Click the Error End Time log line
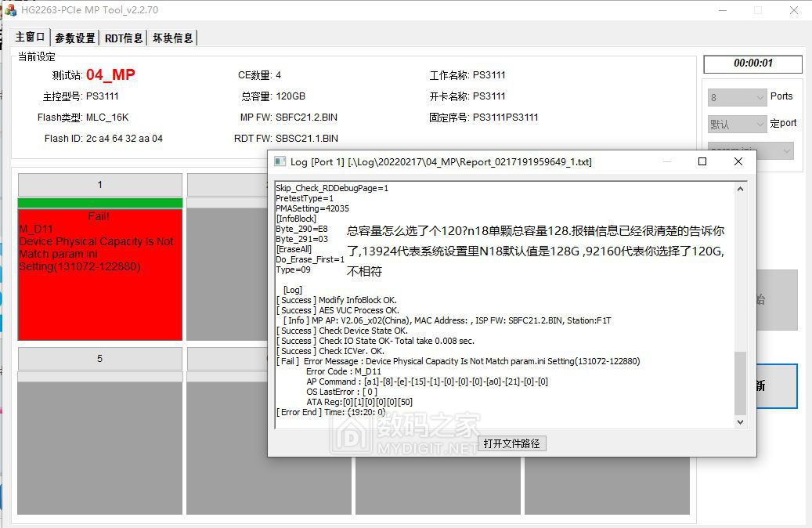 331,412
